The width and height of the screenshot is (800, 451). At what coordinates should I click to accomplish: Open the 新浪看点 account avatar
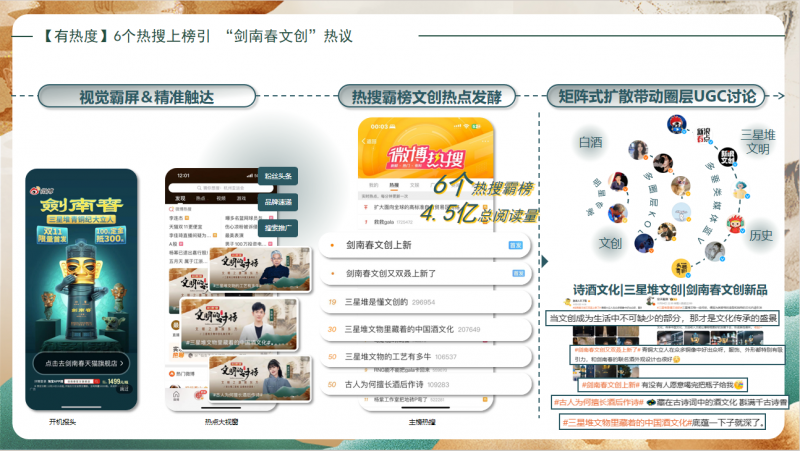(704, 135)
